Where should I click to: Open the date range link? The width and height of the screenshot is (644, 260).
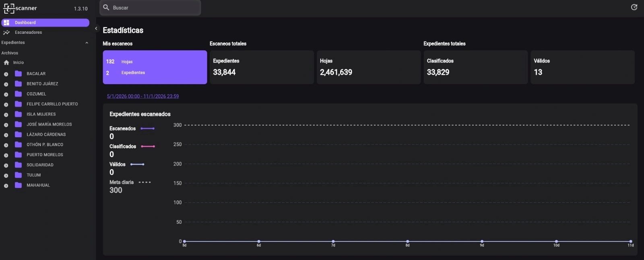click(x=142, y=97)
